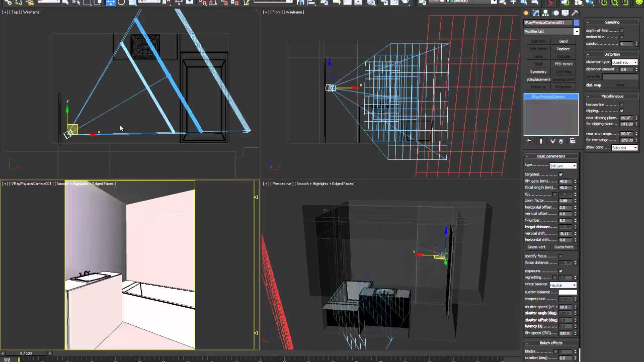
Task: Click the shutter speed value field
Action: 566,307
